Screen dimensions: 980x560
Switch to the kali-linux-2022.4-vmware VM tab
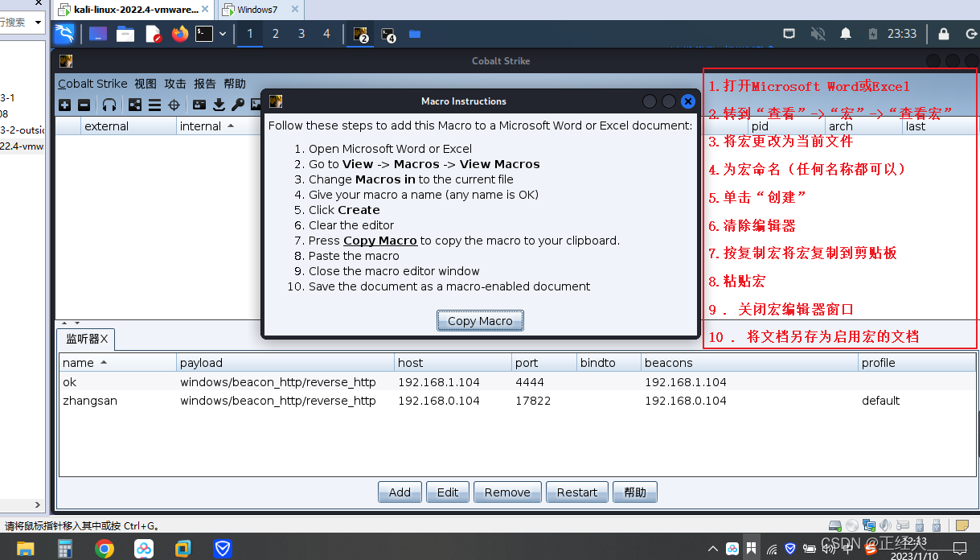133,10
